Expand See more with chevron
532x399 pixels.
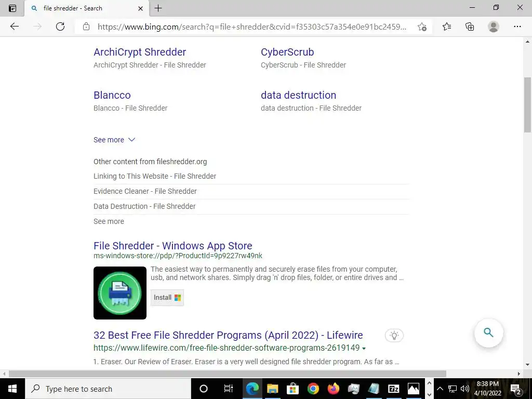click(x=114, y=140)
